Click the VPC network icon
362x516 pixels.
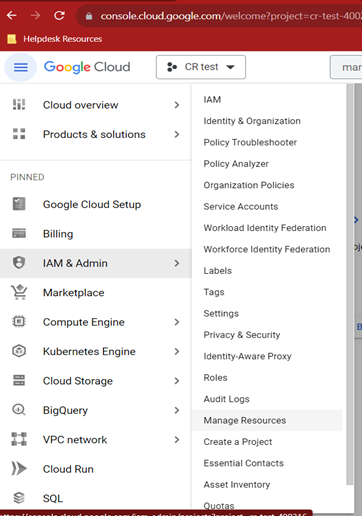click(19, 439)
